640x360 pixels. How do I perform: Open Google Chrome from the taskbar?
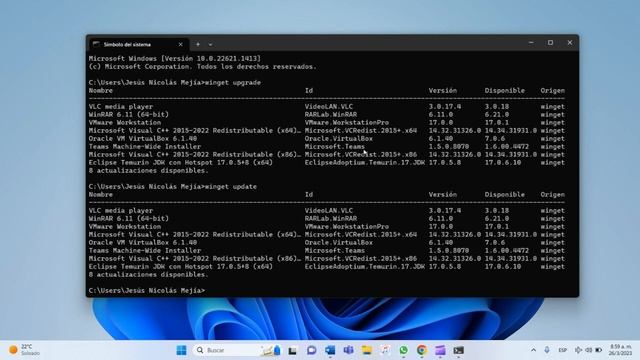coord(422,350)
